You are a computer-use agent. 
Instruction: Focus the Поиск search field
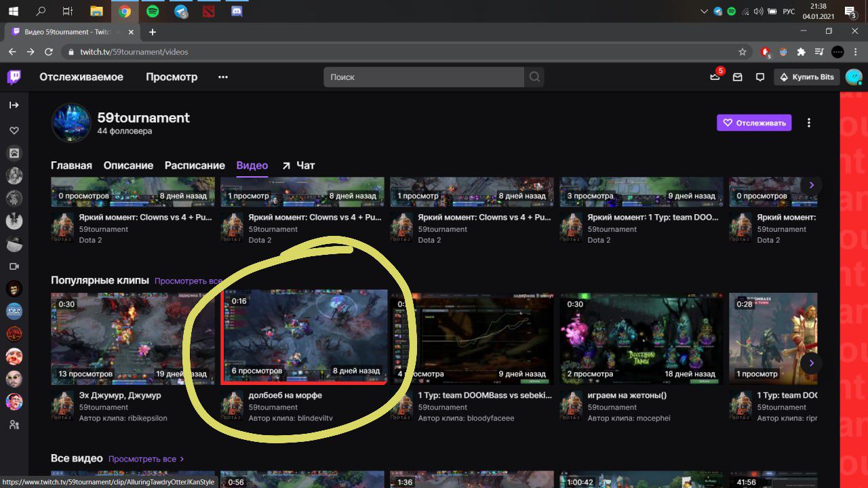[424, 77]
